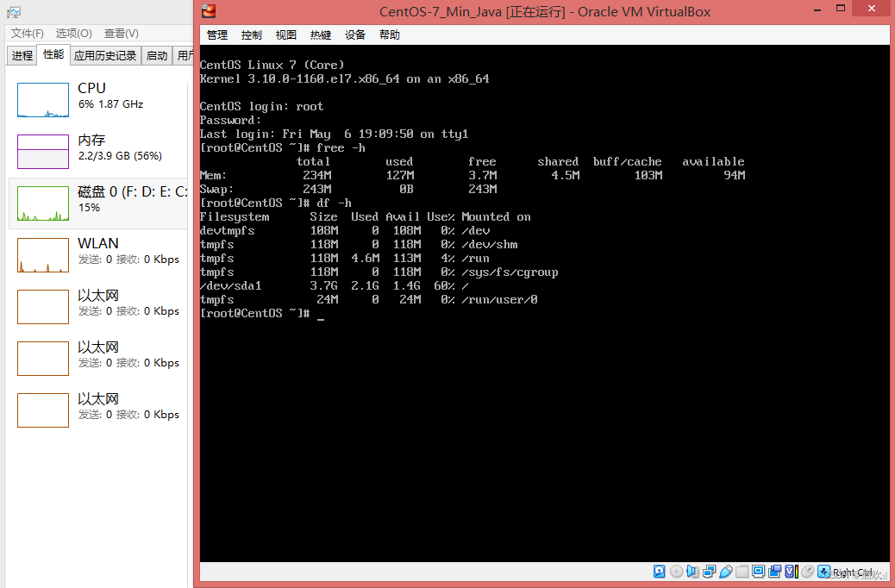
Task: Click the '15%' disk usage value
Action: click(89, 208)
